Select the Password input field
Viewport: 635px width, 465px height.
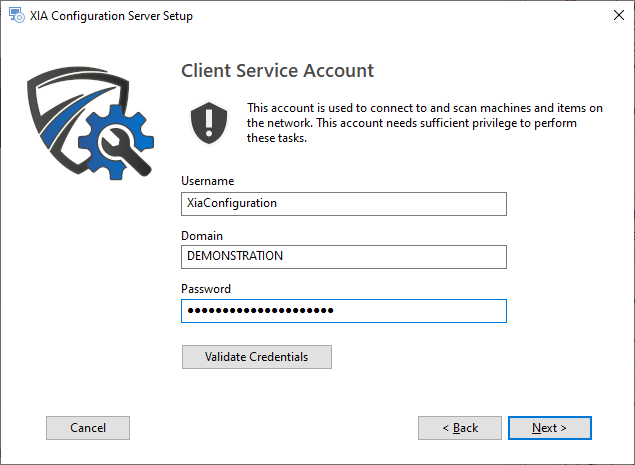click(344, 311)
